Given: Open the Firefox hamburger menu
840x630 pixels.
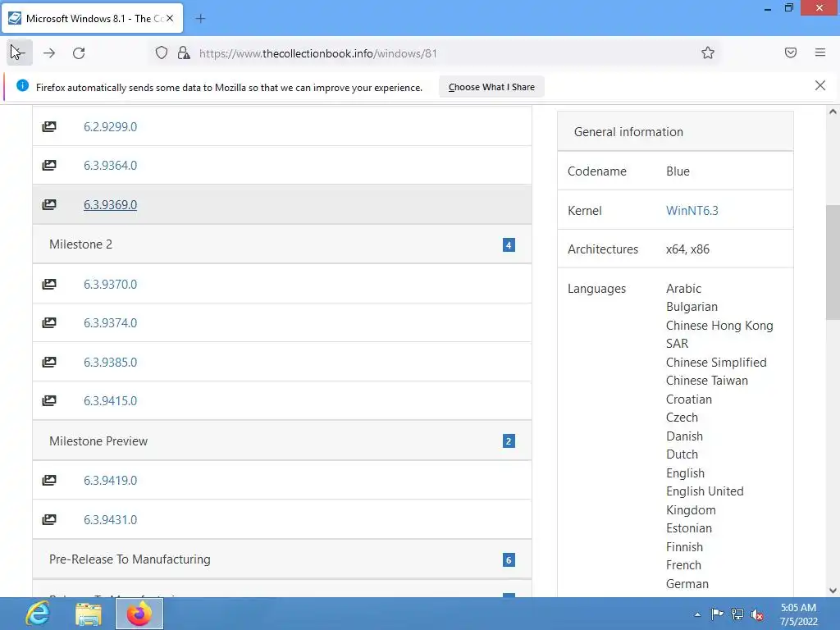Looking at the screenshot, I should tap(819, 52).
